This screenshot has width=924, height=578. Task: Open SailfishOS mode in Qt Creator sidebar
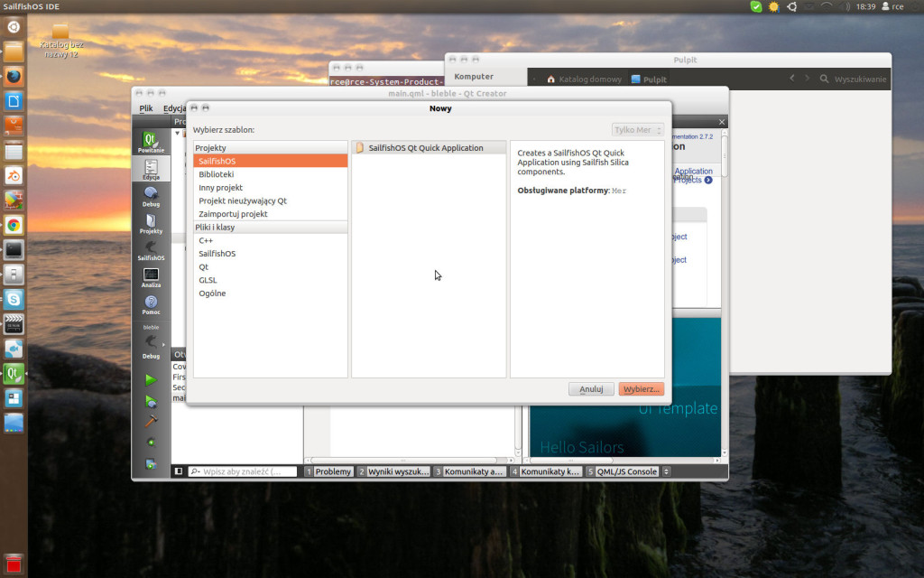[x=151, y=250]
